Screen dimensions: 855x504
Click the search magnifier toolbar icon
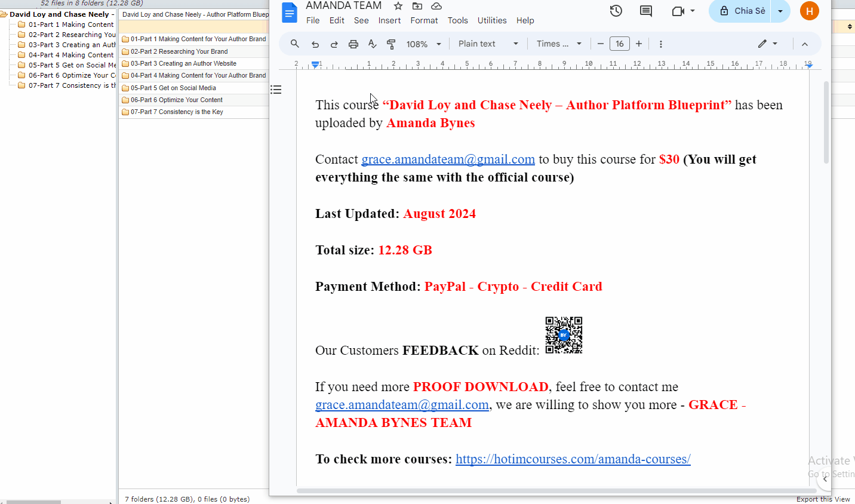tap(295, 44)
